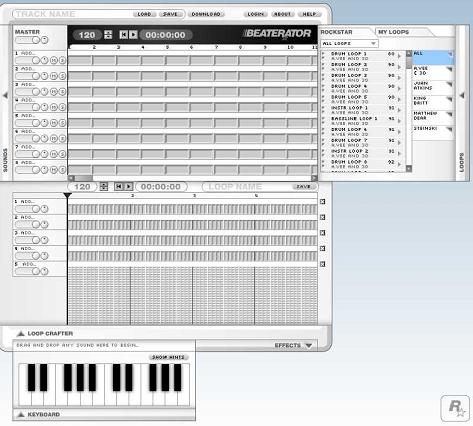Click song track 1 pan knob
Image resolution: width=473 pixels, height=426 pixels.
coord(45,60)
